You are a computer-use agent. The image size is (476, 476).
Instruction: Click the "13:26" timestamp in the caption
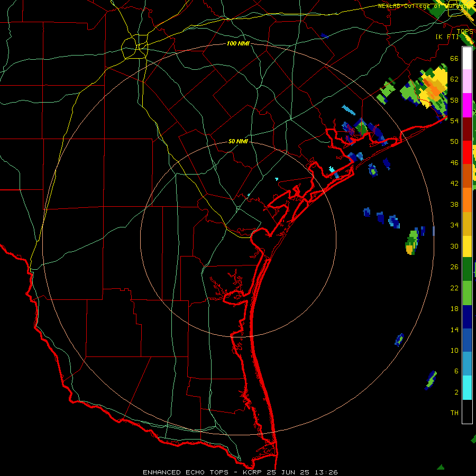coord(325,472)
